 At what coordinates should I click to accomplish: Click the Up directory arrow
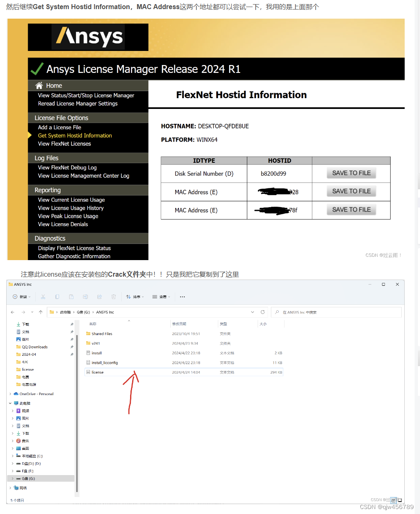click(x=41, y=312)
